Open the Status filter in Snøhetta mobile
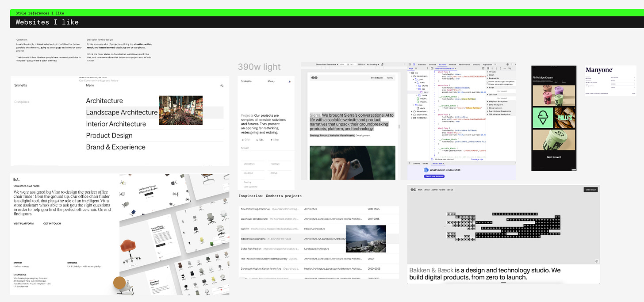This screenshot has width=644, height=302. click(x=280, y=173)
